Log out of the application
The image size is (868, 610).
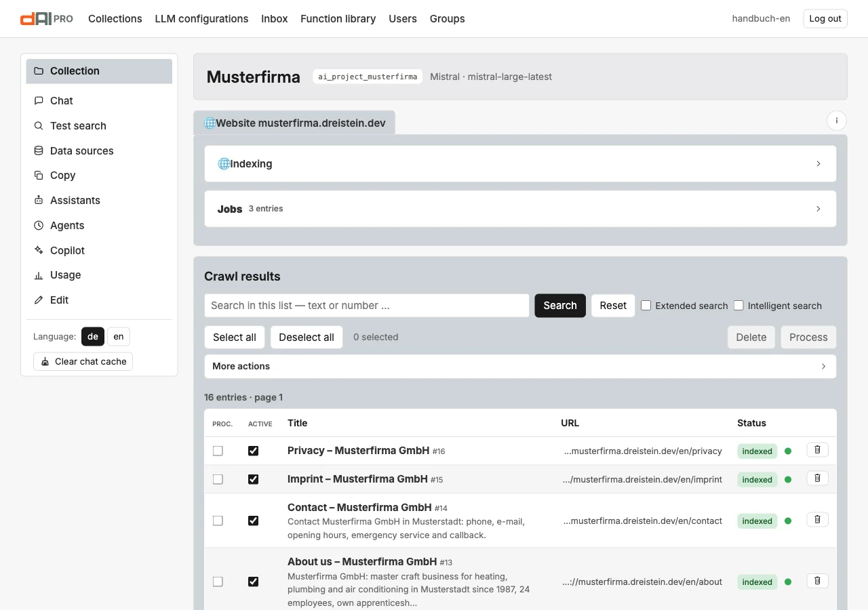coord(825,19)
